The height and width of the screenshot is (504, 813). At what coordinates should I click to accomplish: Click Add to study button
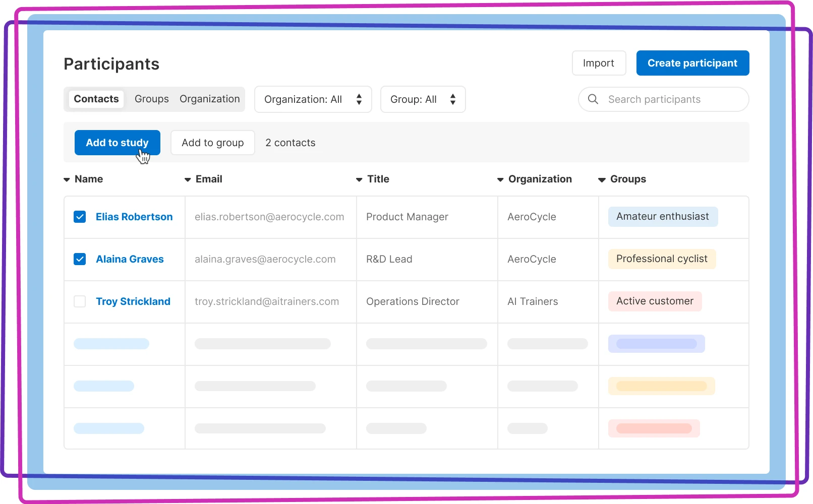coord(117,143)
